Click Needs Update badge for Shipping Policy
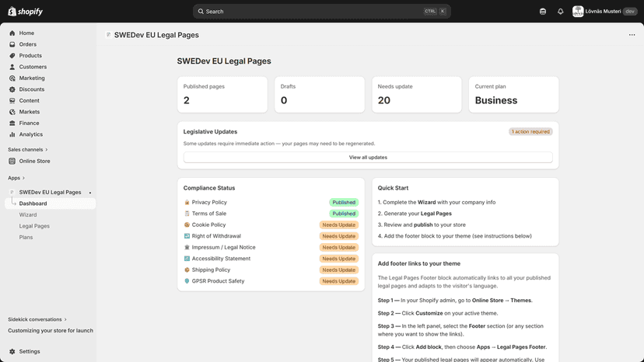This screenshot has width=644, height=362. coord(339,270)
